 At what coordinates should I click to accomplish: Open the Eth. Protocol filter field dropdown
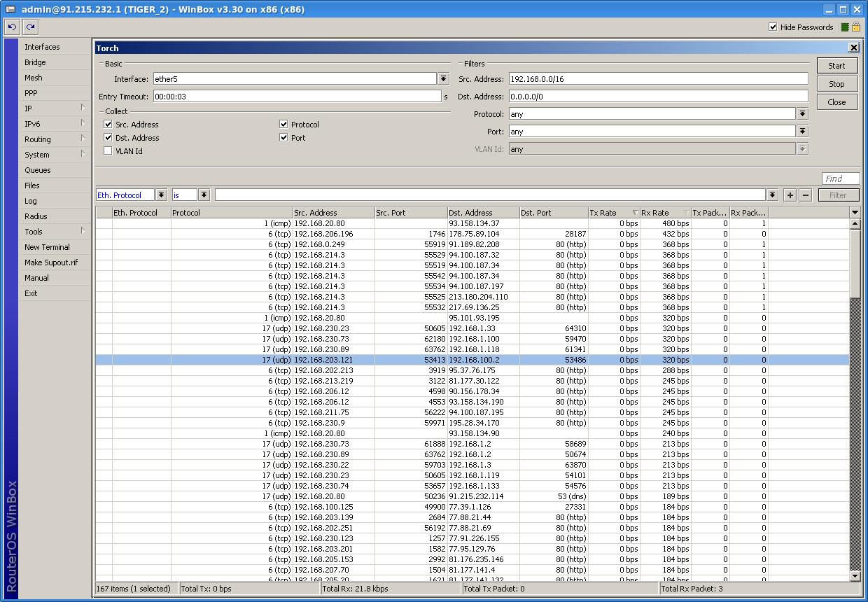pos(161,195)
